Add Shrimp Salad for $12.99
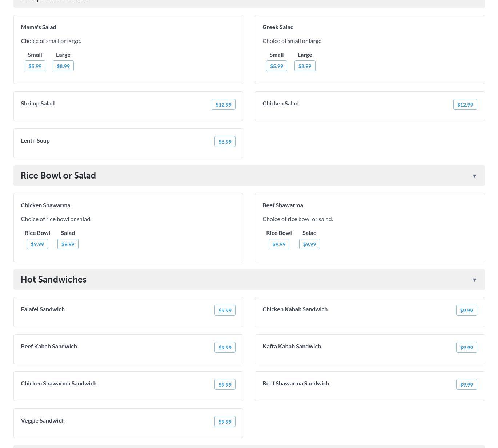The image size is (498, 448). pyautogui.click(x=223, y=105)
